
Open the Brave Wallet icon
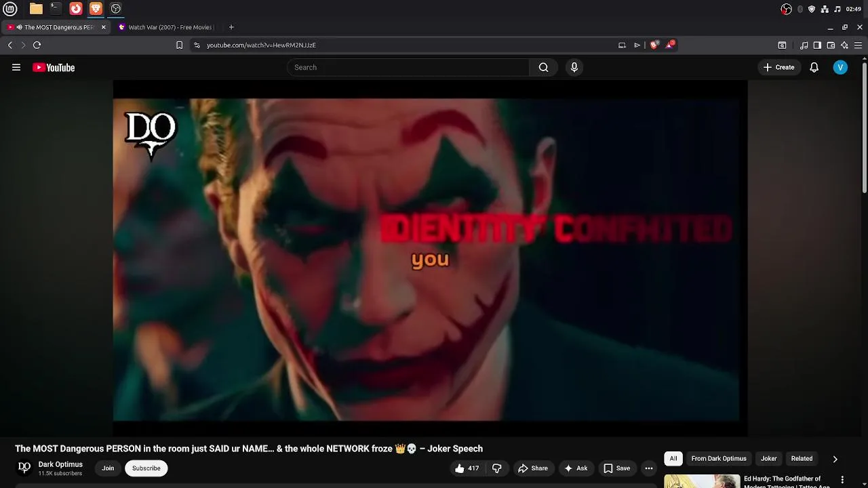[831, 45]
